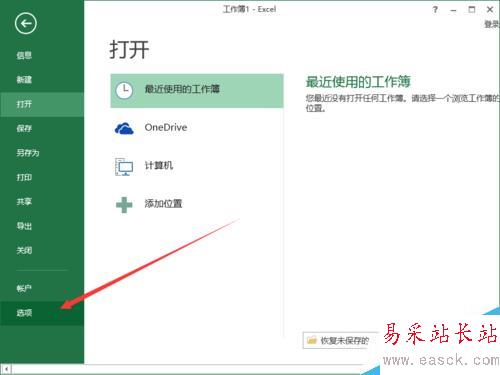
Task: Open the 帐户 page
Action: pos(24,288)
